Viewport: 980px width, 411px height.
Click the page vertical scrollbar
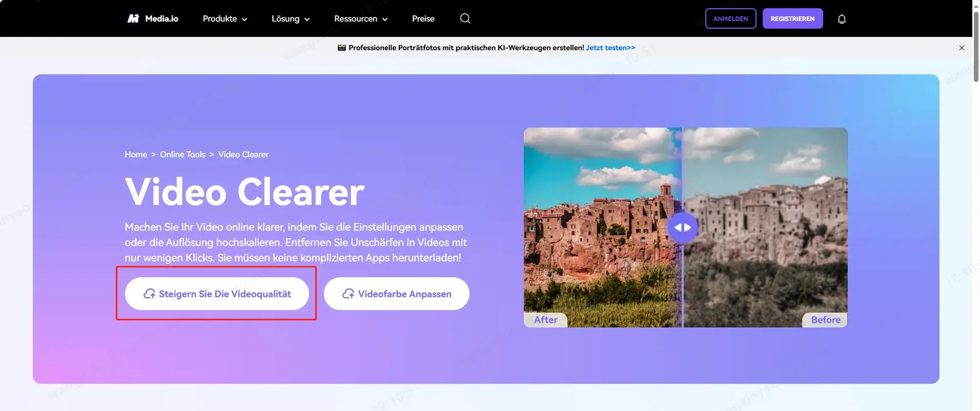(x=976, y=46)
